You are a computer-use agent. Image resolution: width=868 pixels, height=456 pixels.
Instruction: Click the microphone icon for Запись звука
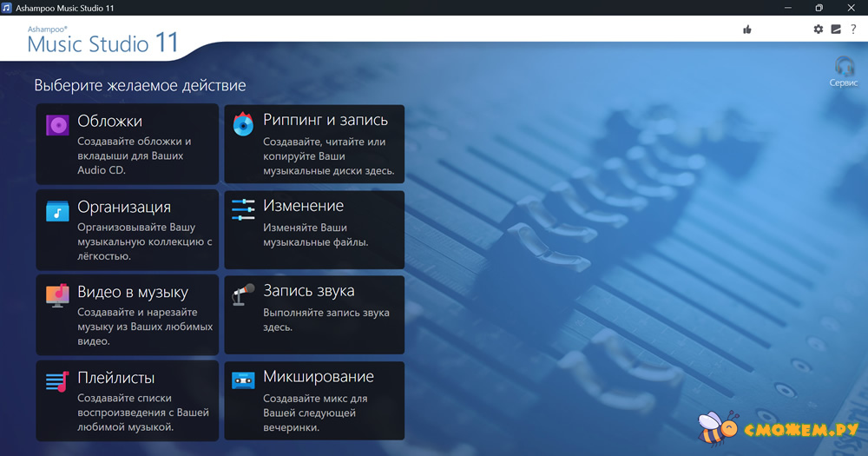pos(243,294)
